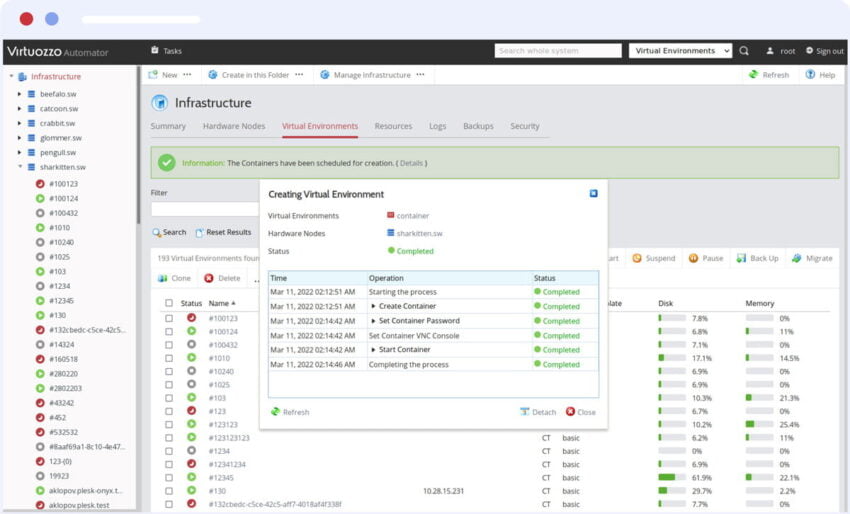Viewport: 850px width, 514px height.
Task: Click the Back Up toolbar icon
Action: click(743, 258)
